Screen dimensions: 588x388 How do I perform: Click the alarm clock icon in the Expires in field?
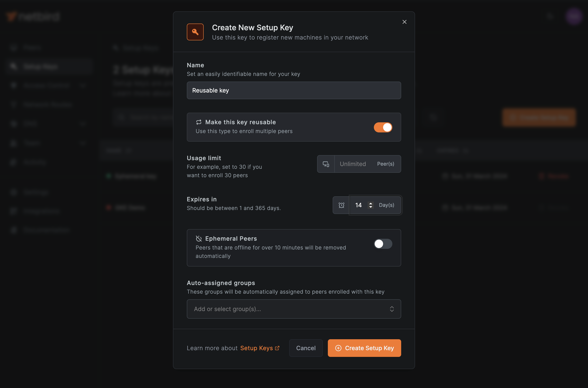click(x=341, y=205)
